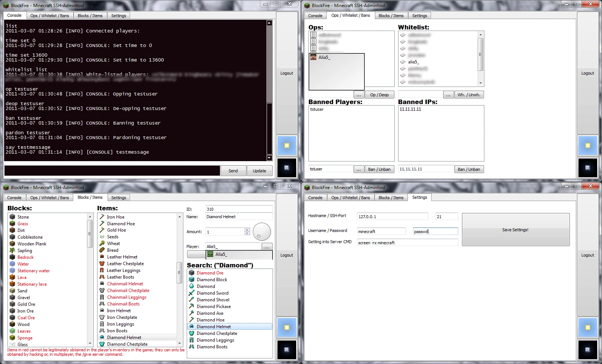
Task: Click the Iron Hoe item icon in Items list
Action: (102, 217)
